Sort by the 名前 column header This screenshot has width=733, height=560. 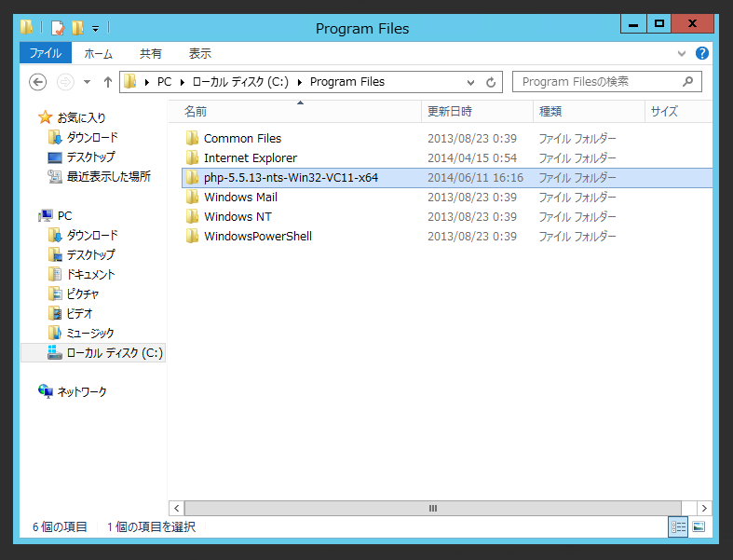[x=295, y=111]
